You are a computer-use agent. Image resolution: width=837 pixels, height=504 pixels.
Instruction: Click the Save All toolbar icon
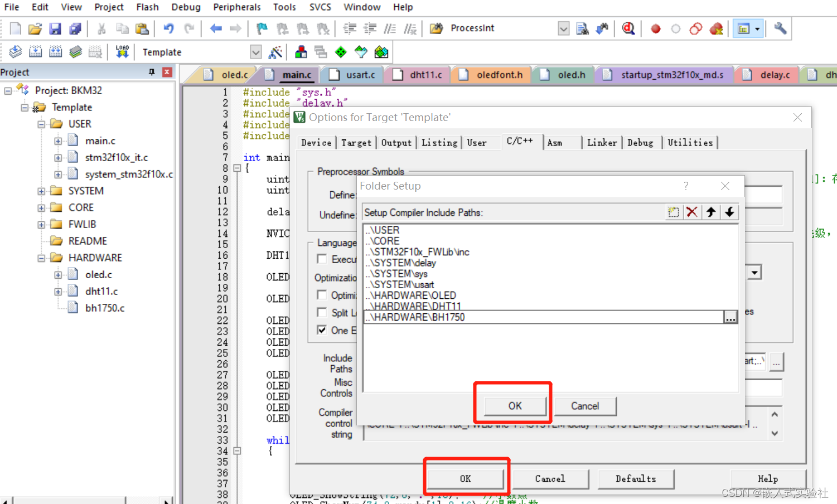[75, 28]
